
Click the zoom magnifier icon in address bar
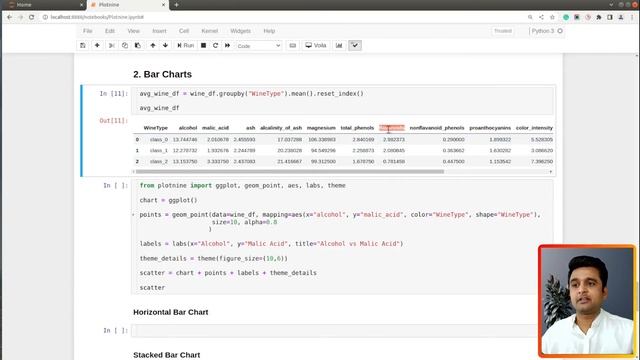point(530,17)
